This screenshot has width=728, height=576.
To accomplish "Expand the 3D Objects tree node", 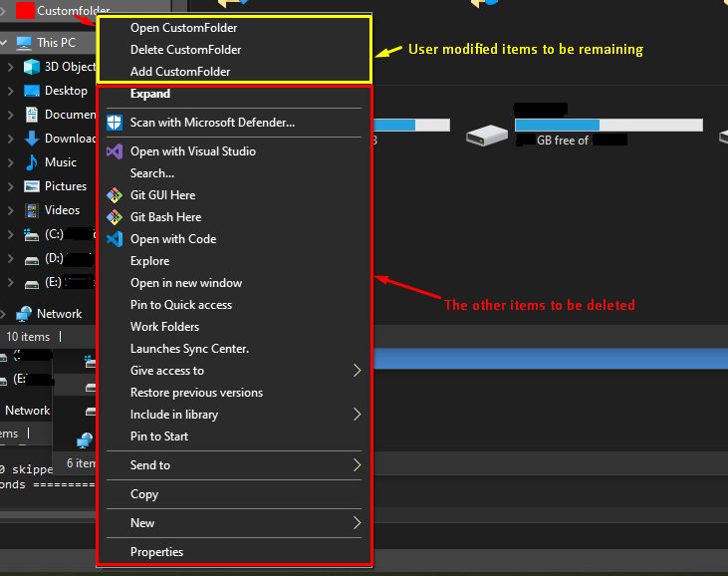I will (x=10, y=67).
